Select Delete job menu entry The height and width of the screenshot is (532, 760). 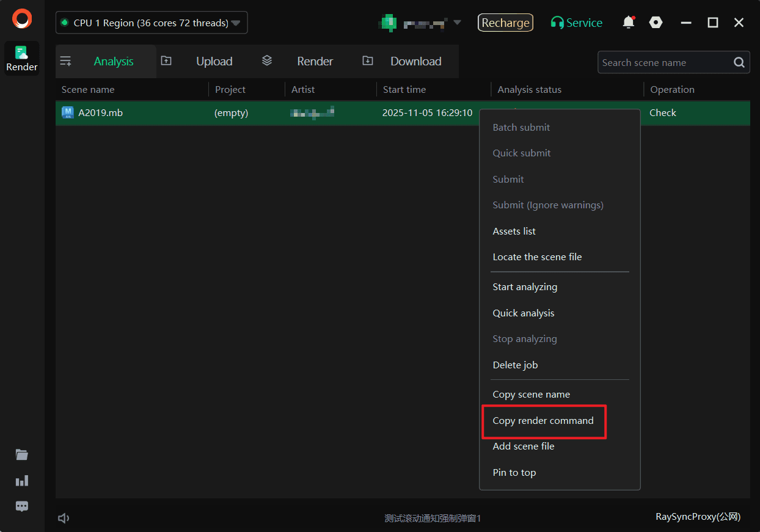pyautogui.click(x=515, y=365)
